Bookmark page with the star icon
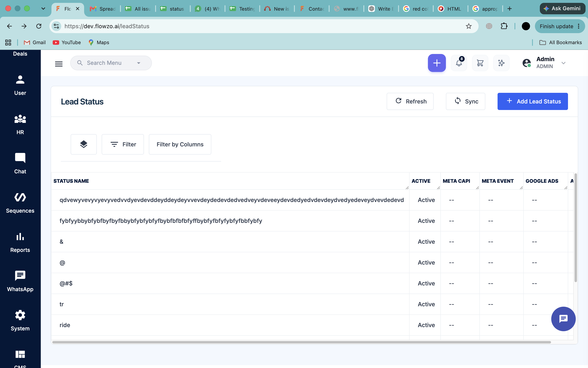588x368 pixels. pyautogui.click(x=469, y=26)
